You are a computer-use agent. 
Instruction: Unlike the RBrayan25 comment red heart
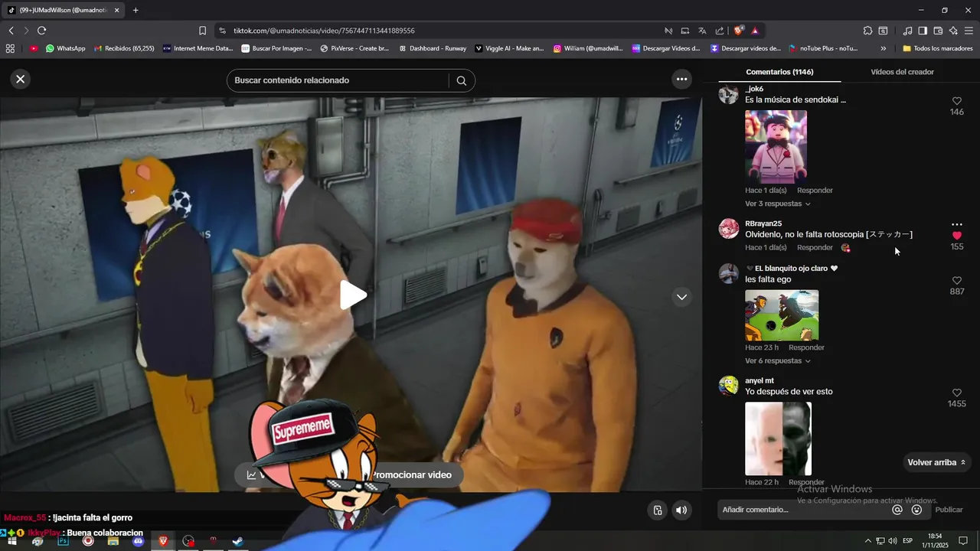[956, 236]
